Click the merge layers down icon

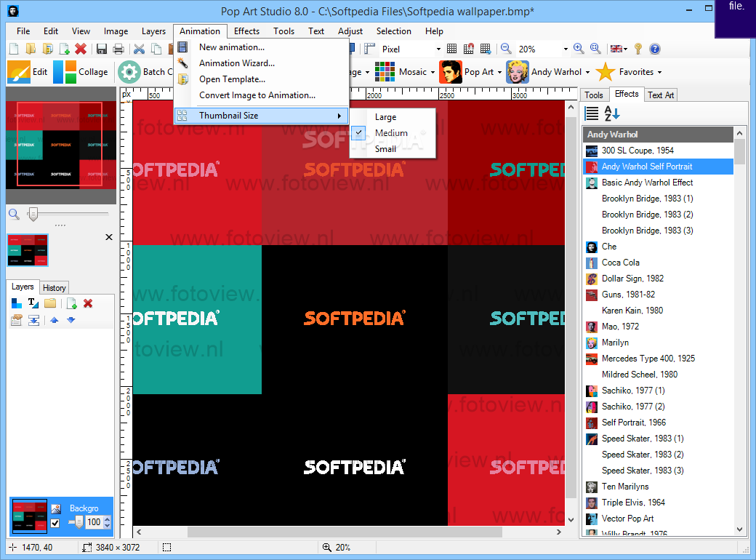33,320
